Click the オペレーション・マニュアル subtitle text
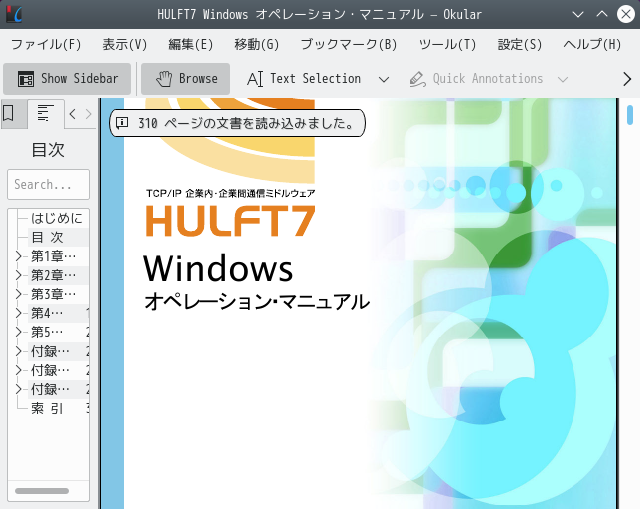 click(257, 302)
